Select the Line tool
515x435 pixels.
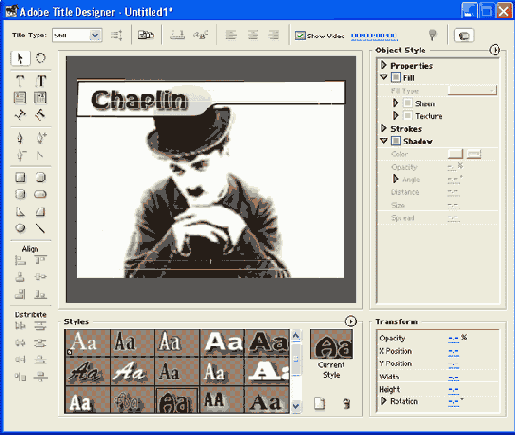pos(41,228)
